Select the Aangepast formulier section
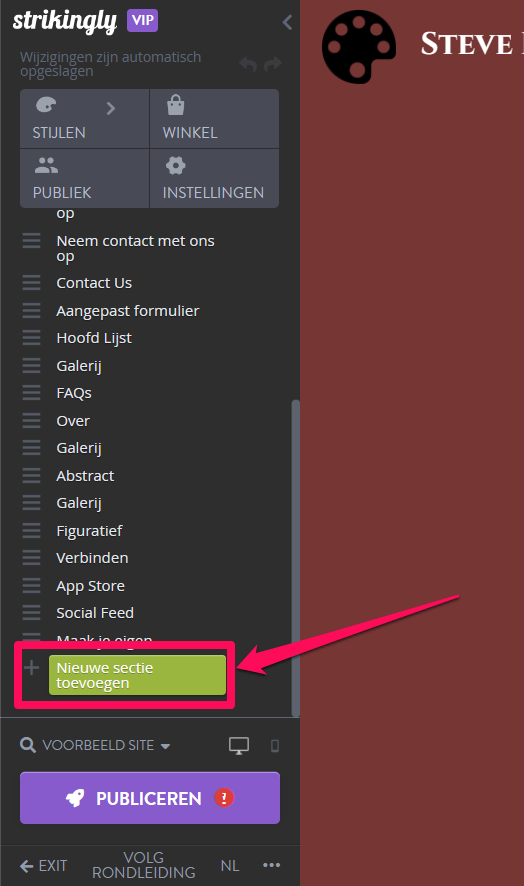The image size is (524, 886). click(128, 311)
